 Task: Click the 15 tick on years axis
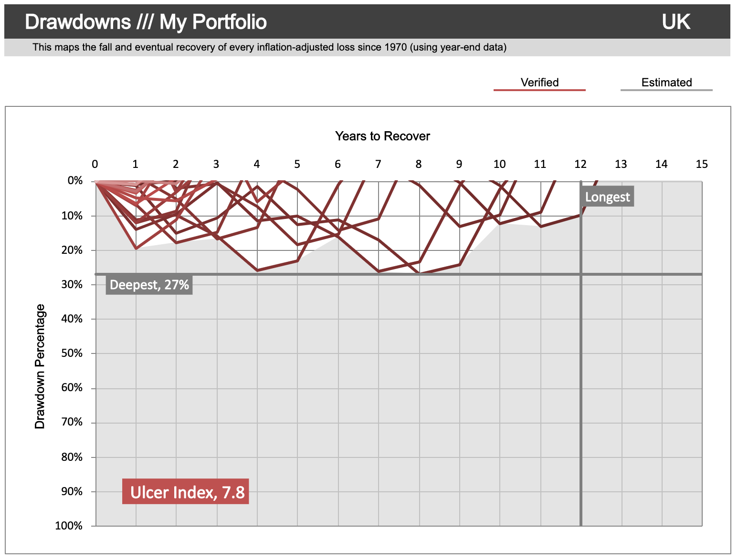coord(702,164)
